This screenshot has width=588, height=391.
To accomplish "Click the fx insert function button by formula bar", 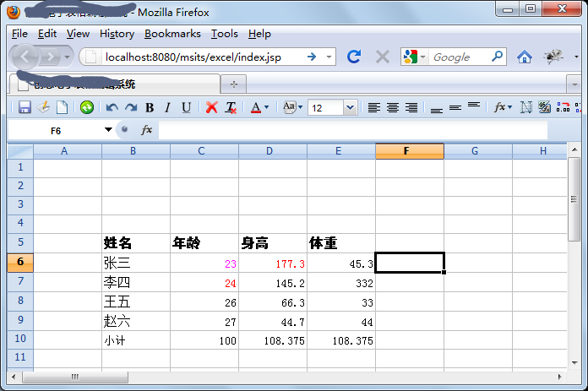I will pyautogui.click(x=146, y=130).
